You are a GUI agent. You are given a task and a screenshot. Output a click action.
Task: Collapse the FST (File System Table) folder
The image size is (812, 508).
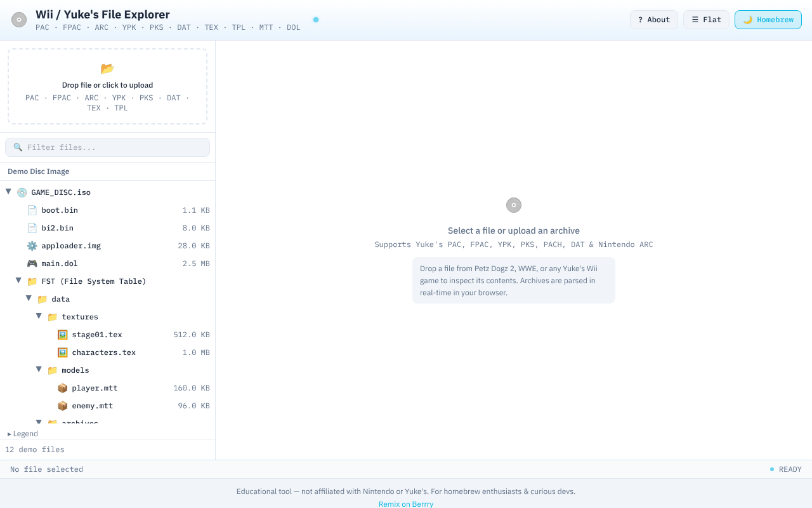19,281
